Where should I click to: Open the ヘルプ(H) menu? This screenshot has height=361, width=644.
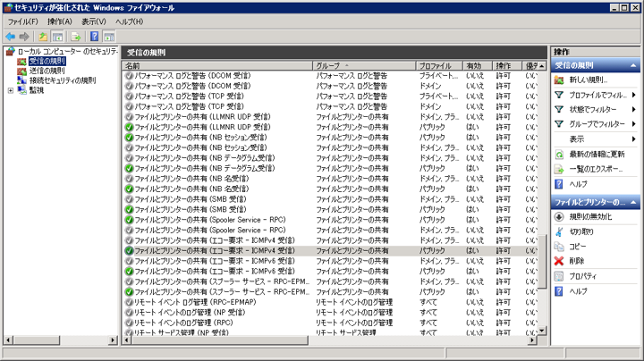click(x=130, y=21)
